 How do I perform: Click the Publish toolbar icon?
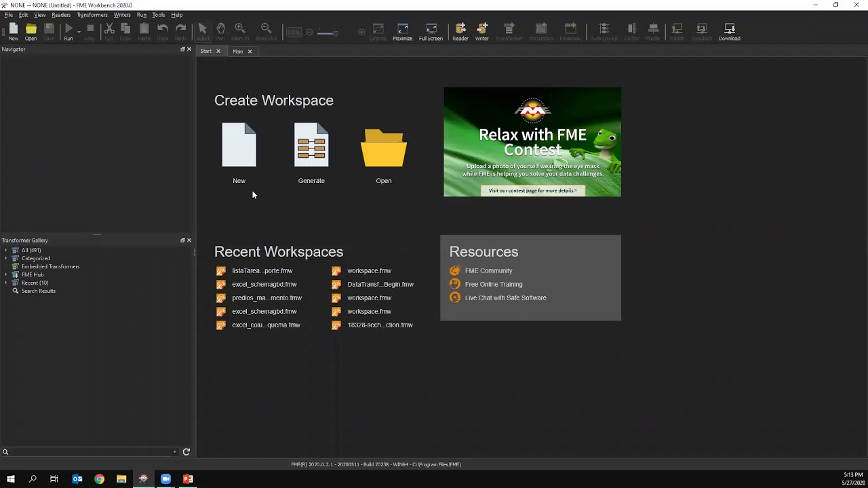[677, 31]
